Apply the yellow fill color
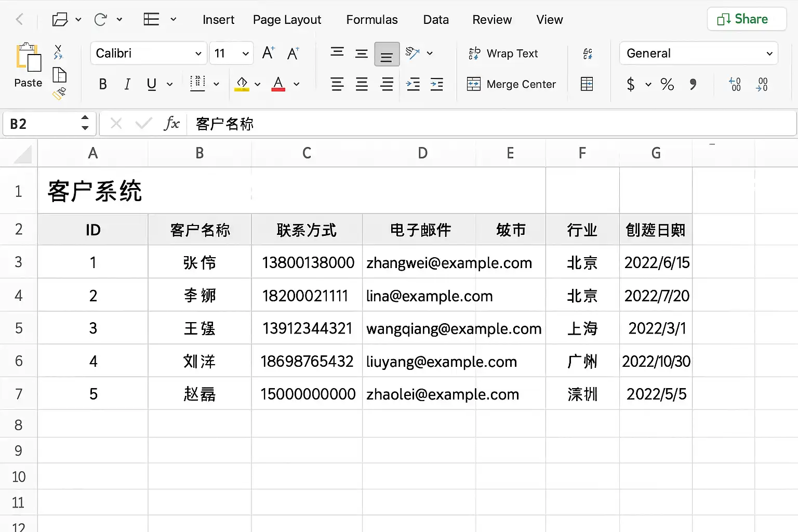This screenshot has height=532, width=798. [242, 84]
